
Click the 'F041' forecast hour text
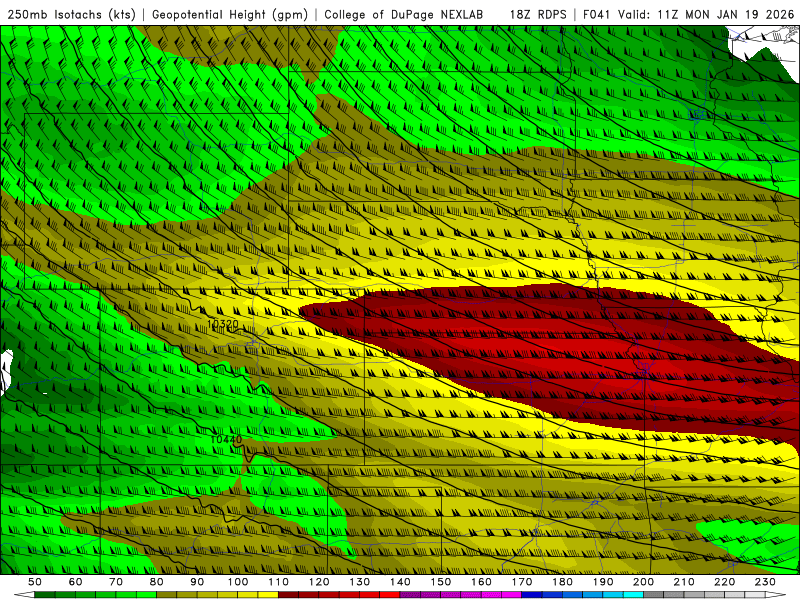coord(597,14)
